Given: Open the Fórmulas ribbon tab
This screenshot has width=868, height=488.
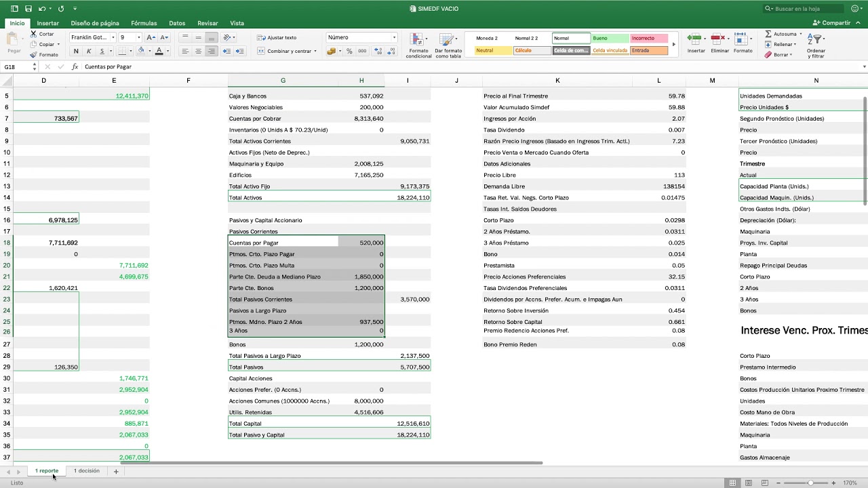Looking at the screenshot, I should [144, 23].
